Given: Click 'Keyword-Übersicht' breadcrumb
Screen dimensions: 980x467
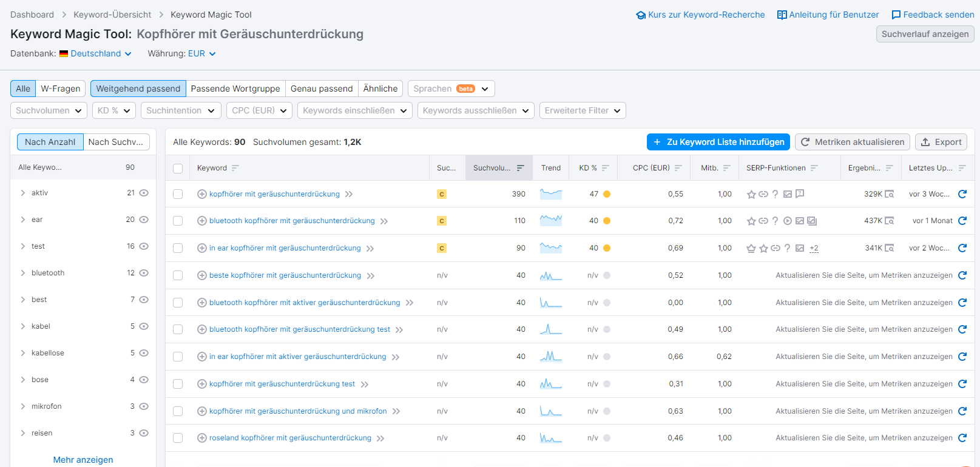Looking at the screenshot, I should pos(112,15).
